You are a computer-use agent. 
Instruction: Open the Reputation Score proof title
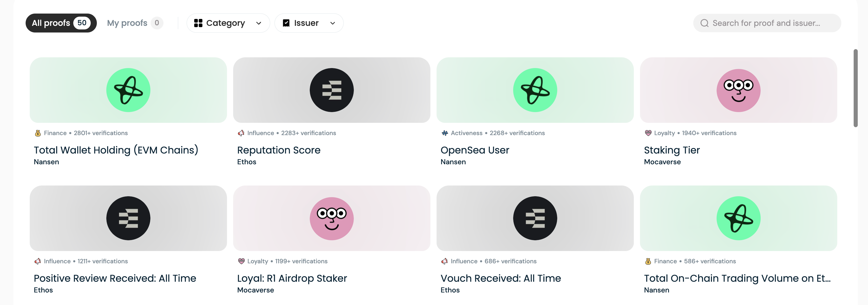279,150
